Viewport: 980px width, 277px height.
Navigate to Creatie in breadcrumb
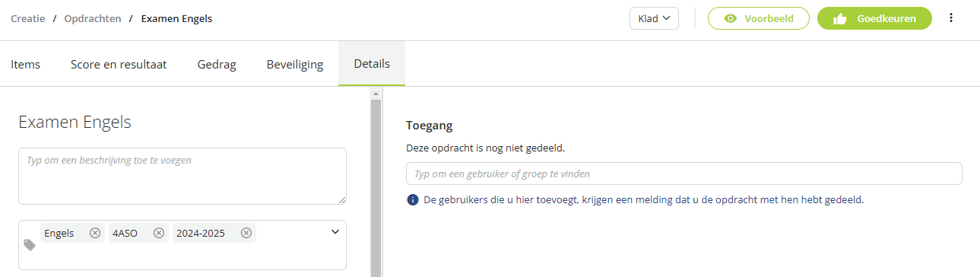[x=27, y=18]
